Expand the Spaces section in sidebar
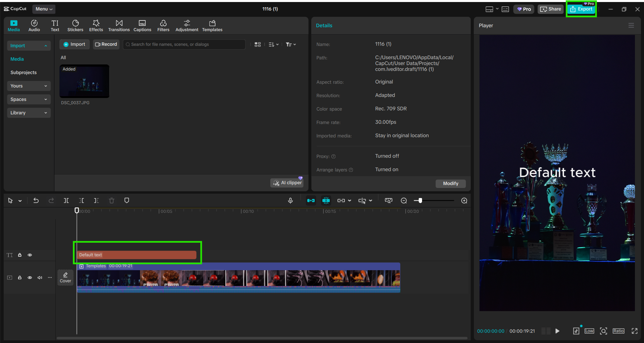The image size is (644, 343). (29, 99)
